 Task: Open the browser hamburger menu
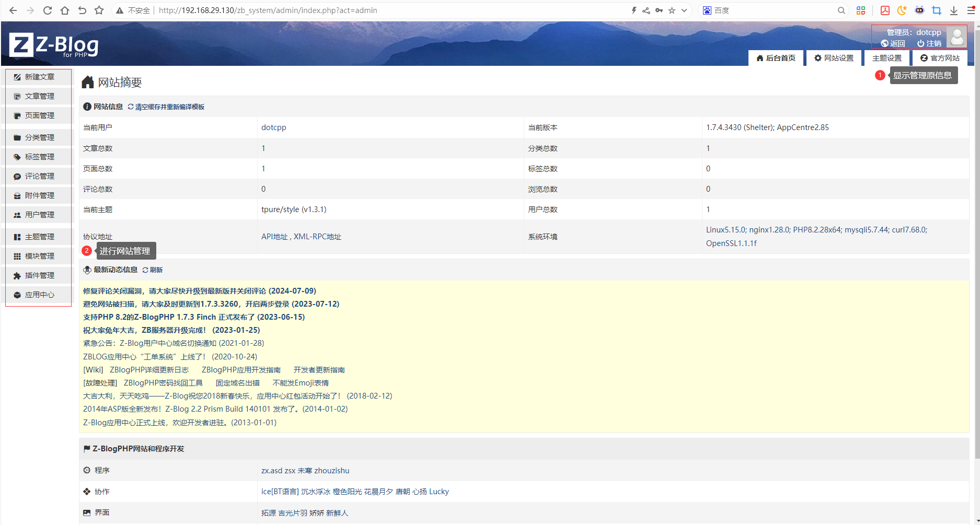pyautogui.click(x=971, y=10)
